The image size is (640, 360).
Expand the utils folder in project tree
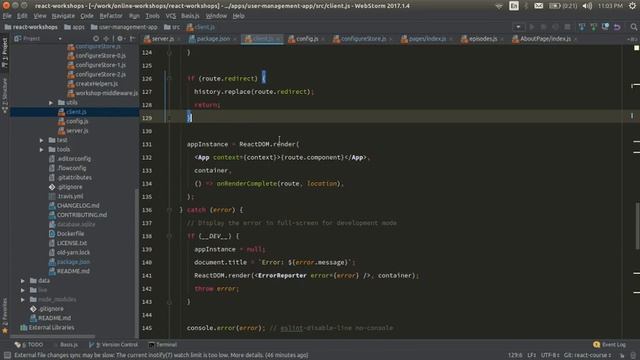(51, 102)
